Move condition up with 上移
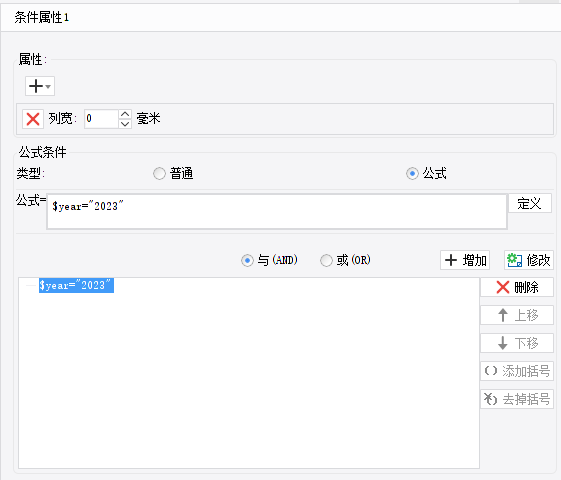 pos(517,315)
